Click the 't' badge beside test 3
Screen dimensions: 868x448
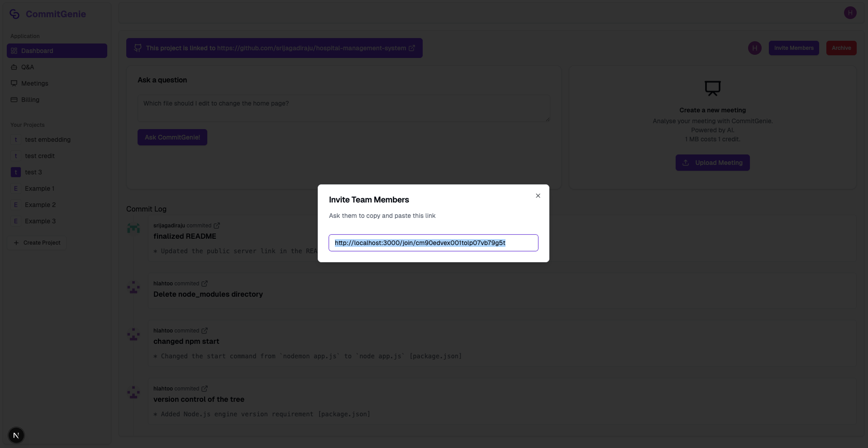[16, 172]
